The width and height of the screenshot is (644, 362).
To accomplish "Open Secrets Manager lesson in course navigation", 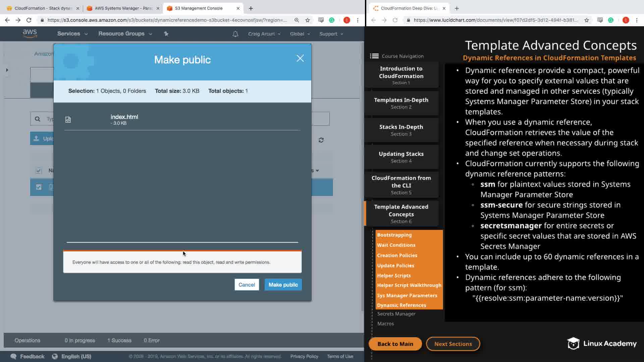I will tap(396, 314).
